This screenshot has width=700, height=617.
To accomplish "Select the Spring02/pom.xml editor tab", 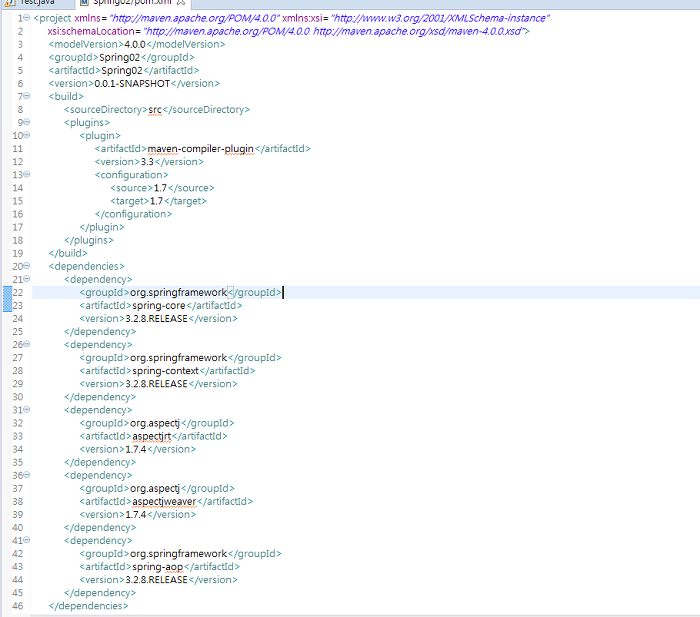I will [132, 3].
